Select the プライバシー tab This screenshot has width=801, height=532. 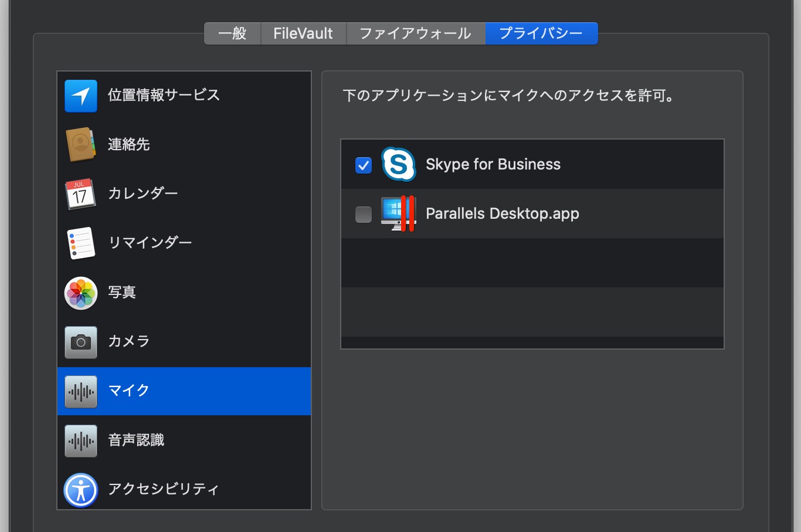541,33
